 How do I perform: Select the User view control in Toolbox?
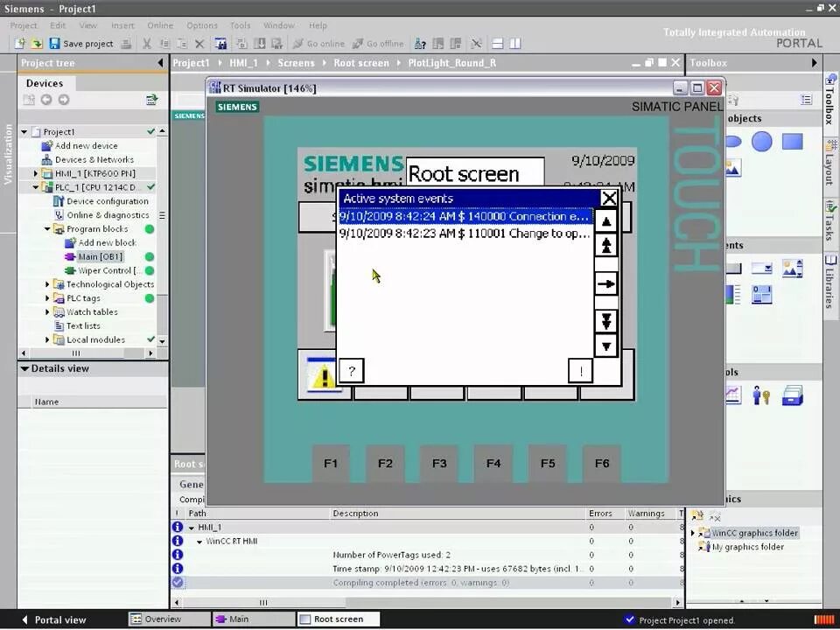761,395
